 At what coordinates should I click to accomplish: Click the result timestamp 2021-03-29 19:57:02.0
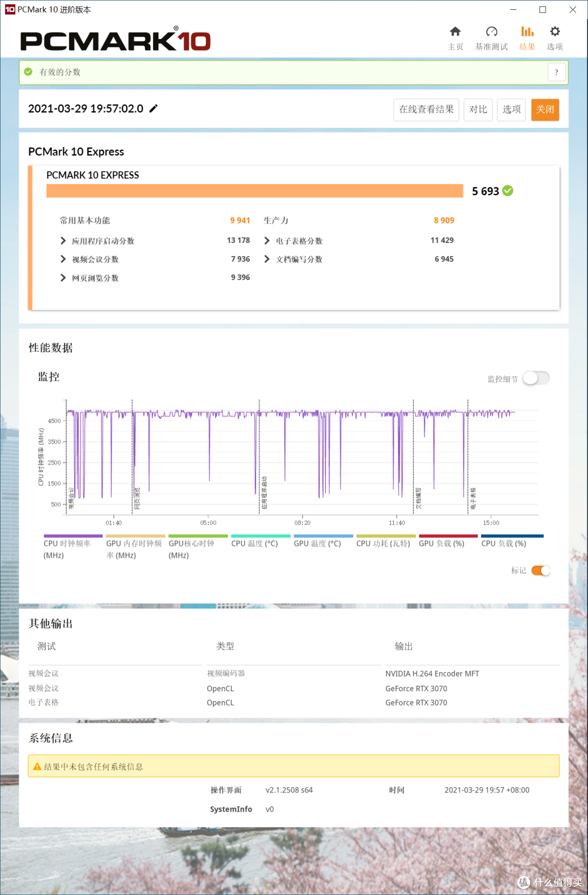[85, 108]
